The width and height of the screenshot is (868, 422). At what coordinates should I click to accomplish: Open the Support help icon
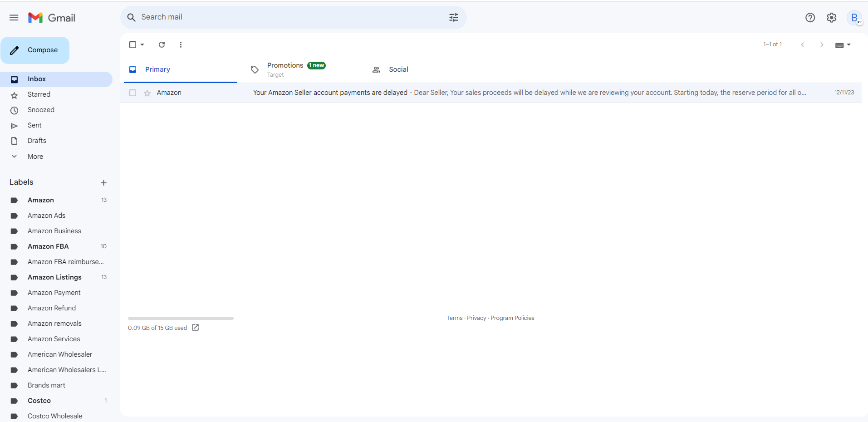coord(810,18)
